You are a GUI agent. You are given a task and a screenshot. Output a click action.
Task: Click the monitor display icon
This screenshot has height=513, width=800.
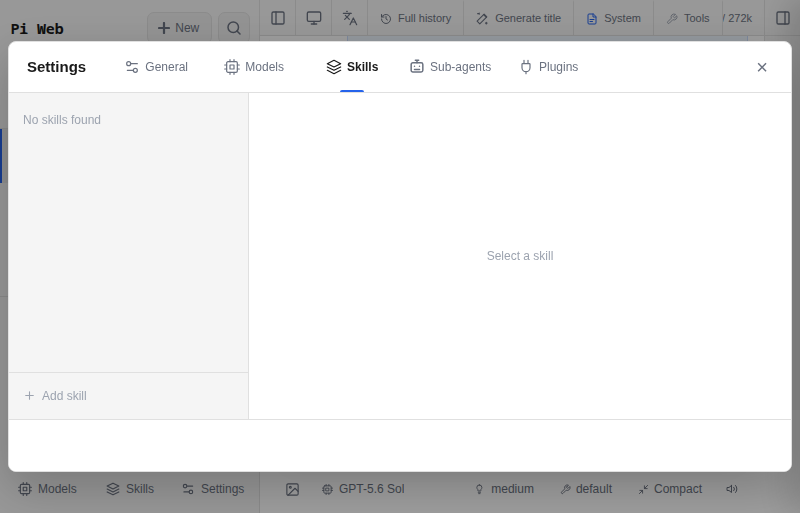coord(314,18)
